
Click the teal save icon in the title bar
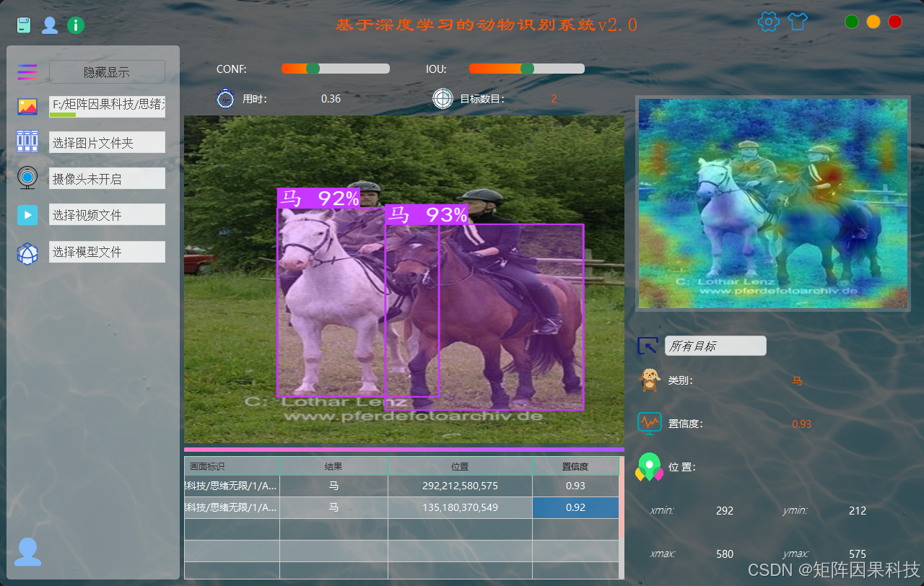tap(24, 25)
